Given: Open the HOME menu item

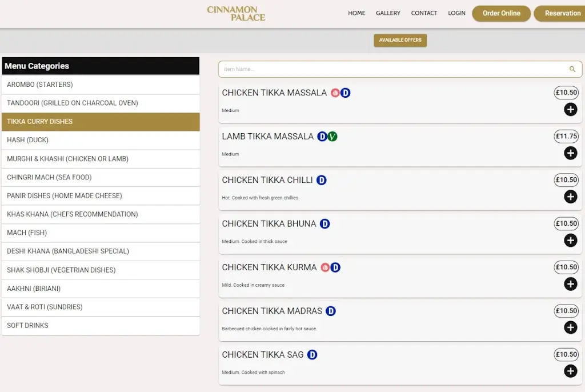Looking at the screenshot, I should click(x=356, y=13).
